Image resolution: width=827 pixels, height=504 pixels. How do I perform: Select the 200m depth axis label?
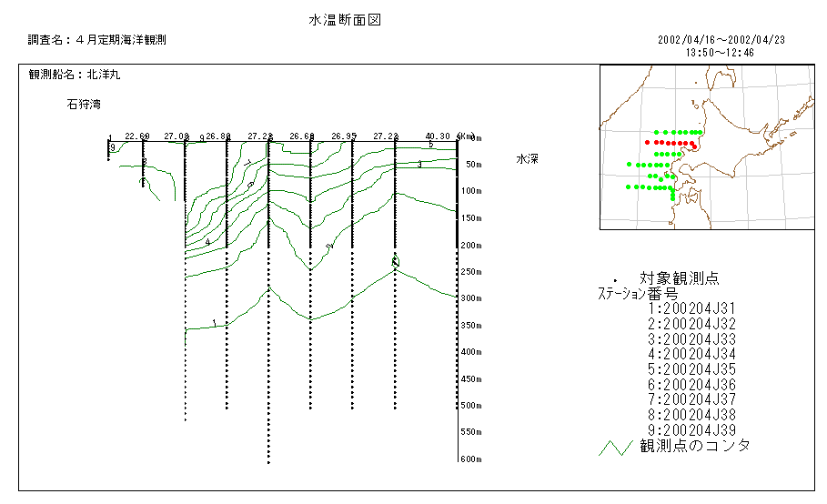(469, 246)
